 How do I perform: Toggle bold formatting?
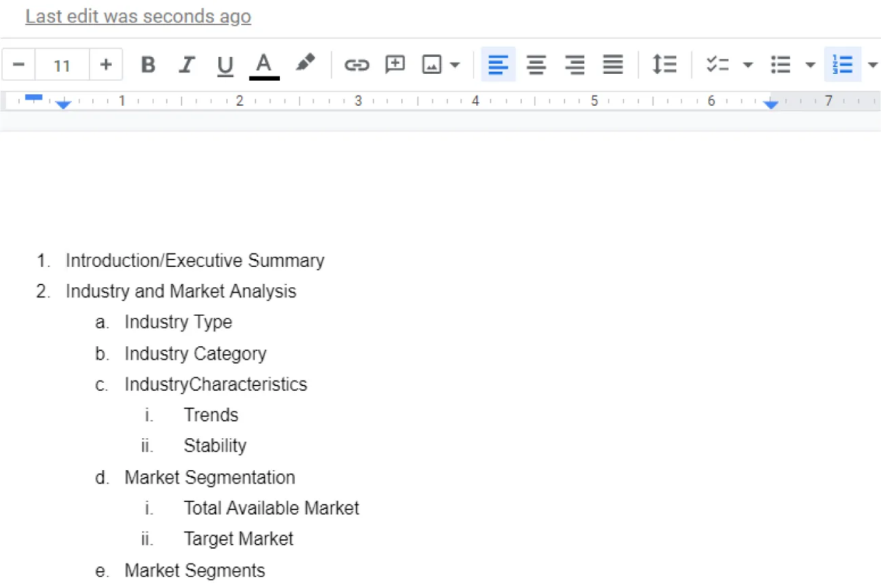[148, 64]
